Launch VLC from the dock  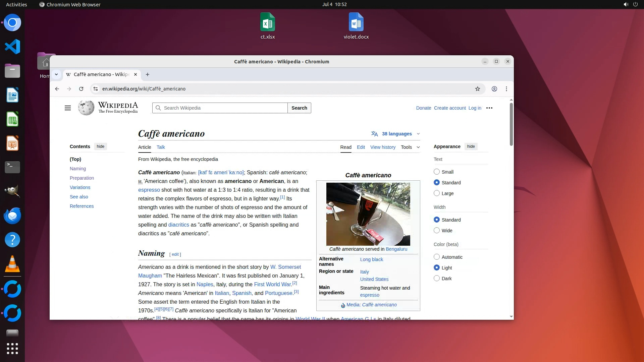(x=12, y=264)
